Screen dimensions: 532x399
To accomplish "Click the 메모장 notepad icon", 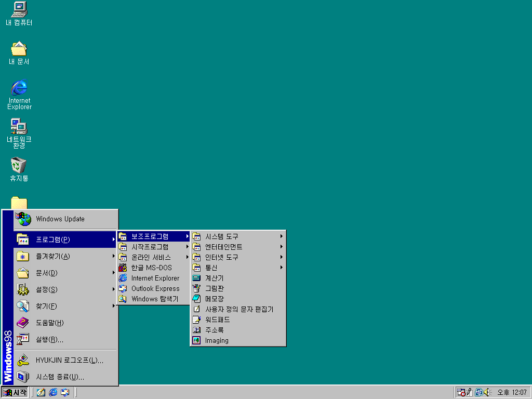I will click(x=196, y=299).
